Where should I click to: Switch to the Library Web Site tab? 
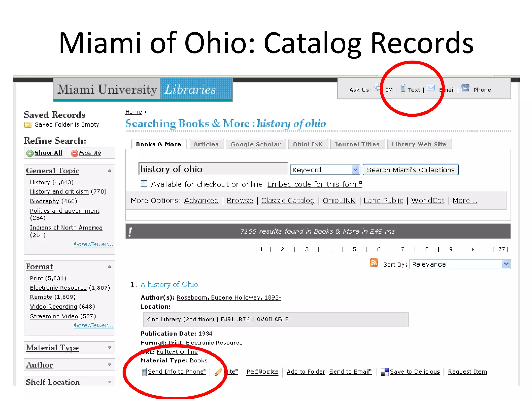click(419, 144)
